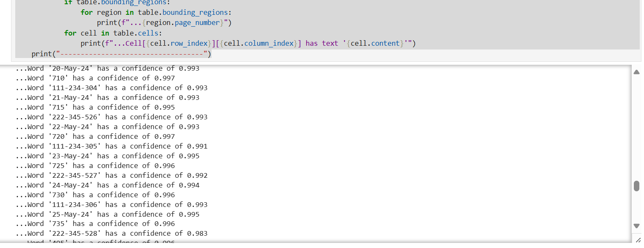Click the green for keyword starting the region loop

pyautogui.click(x=86, y=12)
